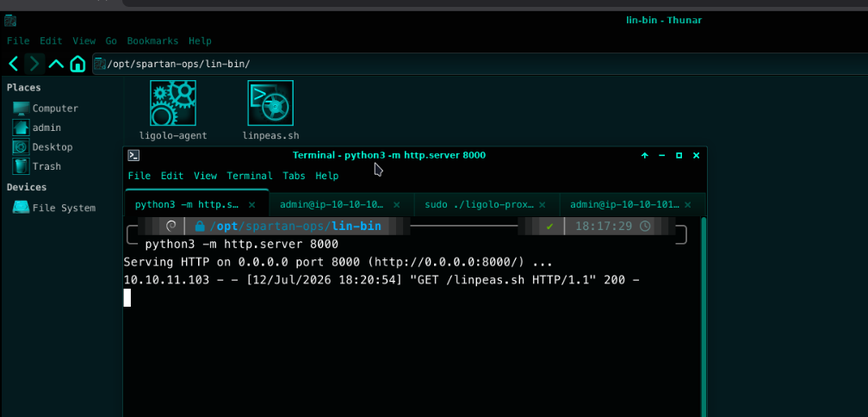Open Thunar Go menu
868x417 pixels.
(x=111, y=41)
